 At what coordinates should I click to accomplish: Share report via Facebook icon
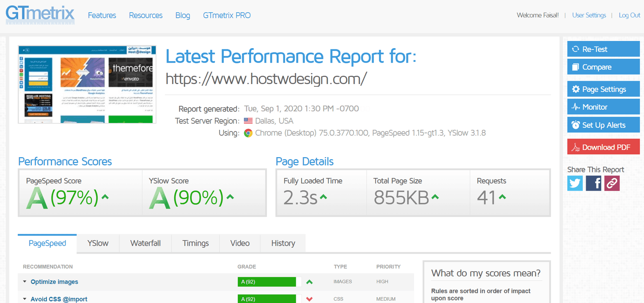[594, 183]
